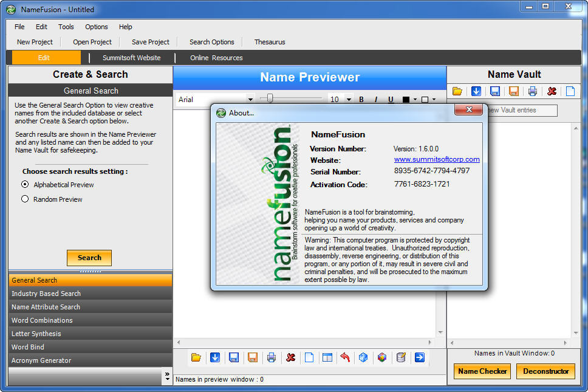This screenshot has height=392, width=588.
Task: Select the orange Edit tab
Action: pyautogui.click(x=47, y=58)
